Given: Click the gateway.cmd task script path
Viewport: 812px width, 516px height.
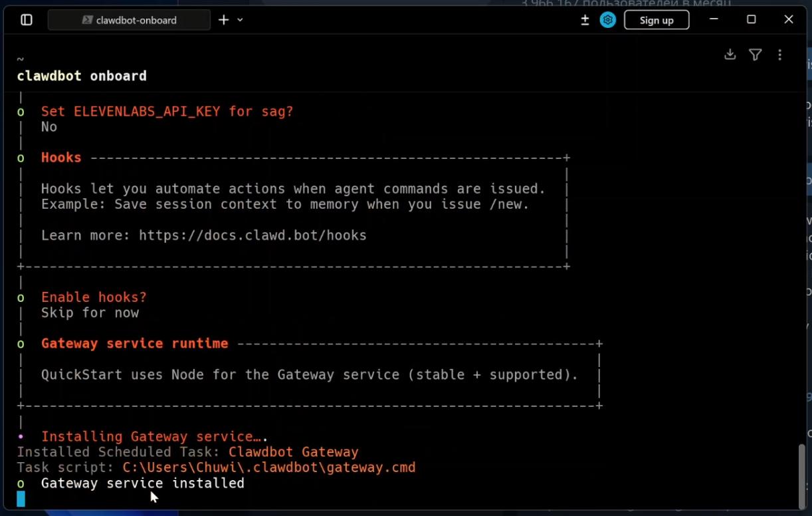Looking at the screenshot, I should tap(268, 467).
